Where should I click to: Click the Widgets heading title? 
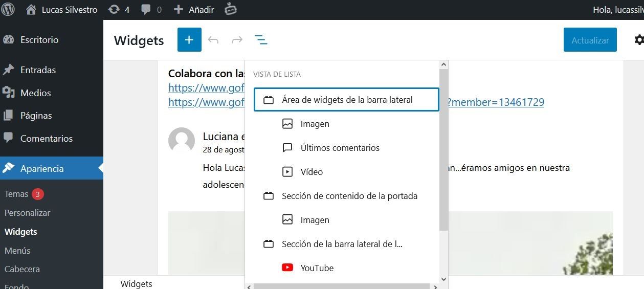(x=139, y=40)
